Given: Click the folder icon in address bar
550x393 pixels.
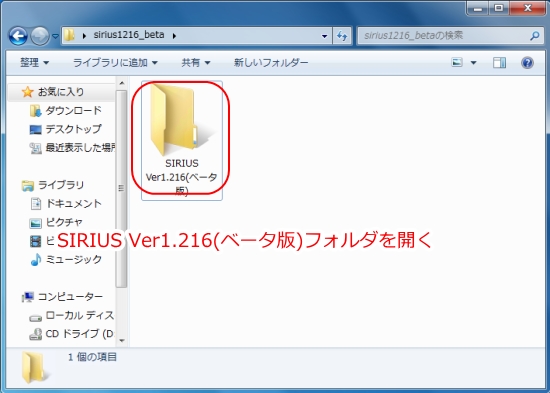Looking at the screenshot, I should (69, 35).
